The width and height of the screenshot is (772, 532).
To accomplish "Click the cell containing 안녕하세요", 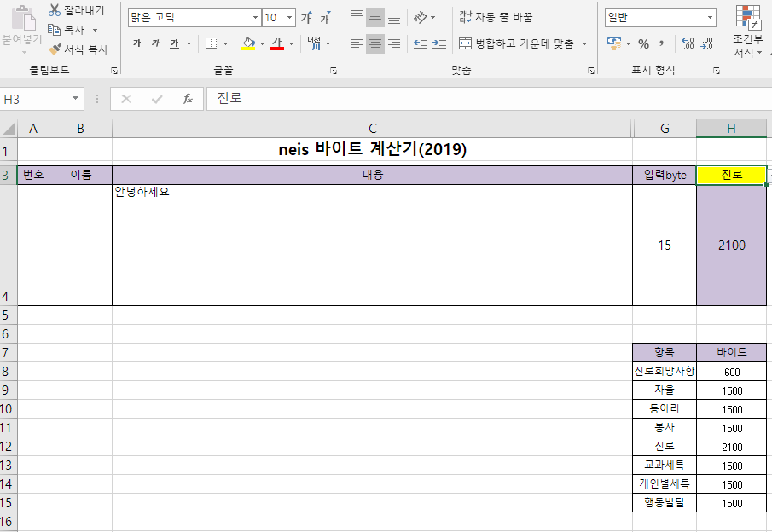I will click(372, 245).
